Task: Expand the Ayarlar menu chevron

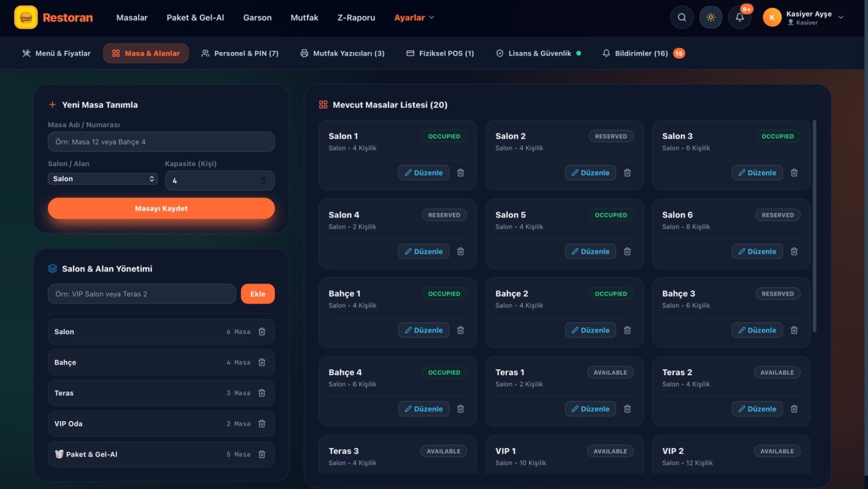Action: [x=432, y=17]
